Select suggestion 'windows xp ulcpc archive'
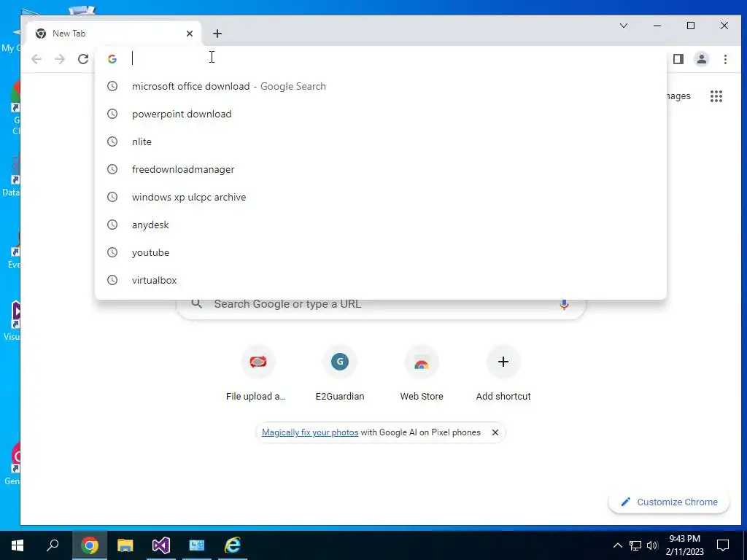Viewport: 747px width, 560px height. click(x=381, y=197)
